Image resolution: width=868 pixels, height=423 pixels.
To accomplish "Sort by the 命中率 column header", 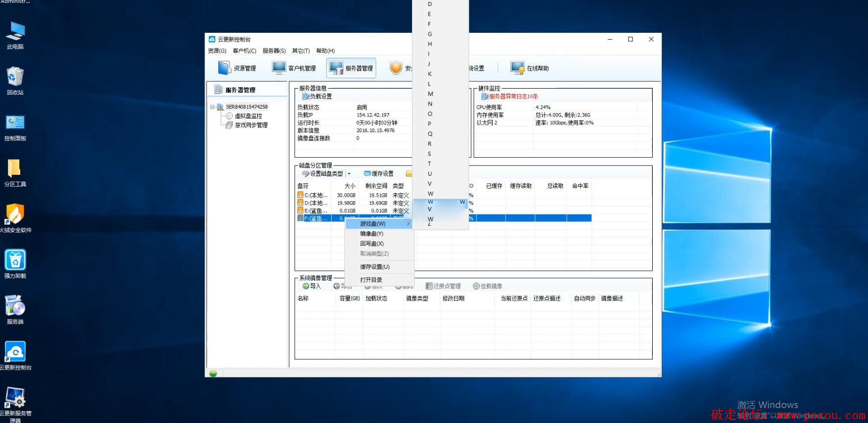I will (580, 186).
